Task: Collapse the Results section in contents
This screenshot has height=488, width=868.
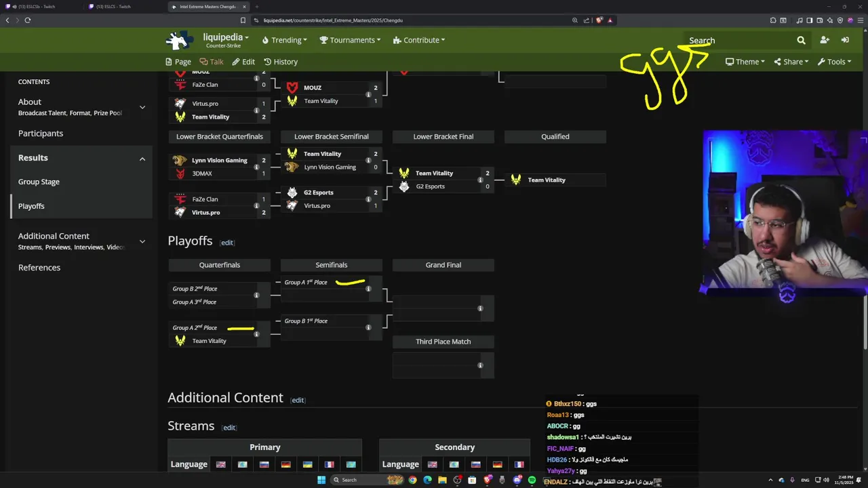Action: pos(142,159)
